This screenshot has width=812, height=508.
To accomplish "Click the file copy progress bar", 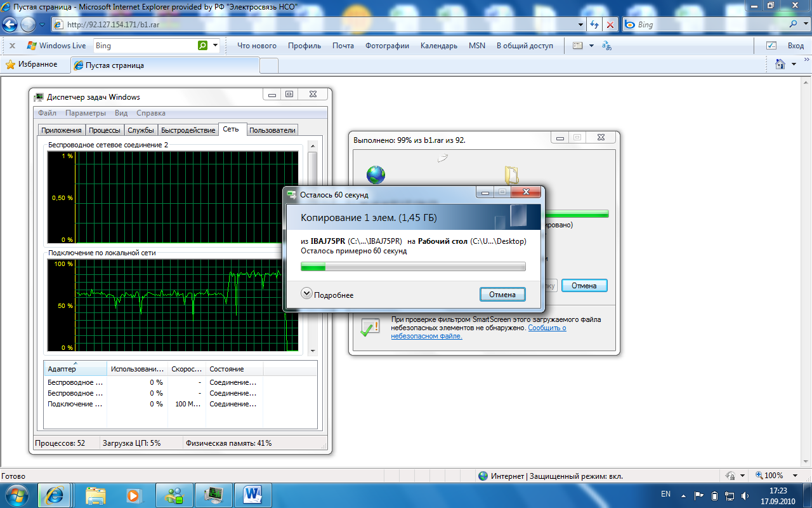I will pyautogui.click(x=413, y=267).
